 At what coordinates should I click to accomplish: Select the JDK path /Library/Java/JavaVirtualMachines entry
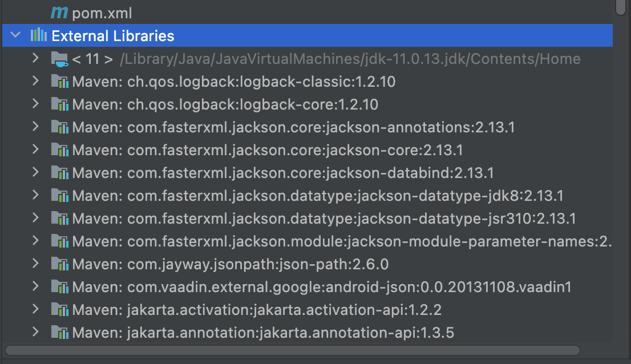(x=350, y=59)
